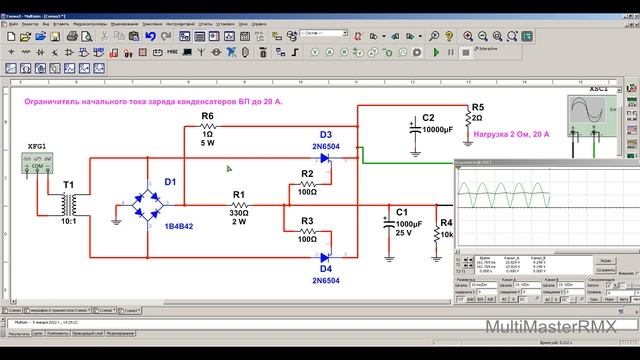Set Channel A coupling to zero

coord(513,300)
